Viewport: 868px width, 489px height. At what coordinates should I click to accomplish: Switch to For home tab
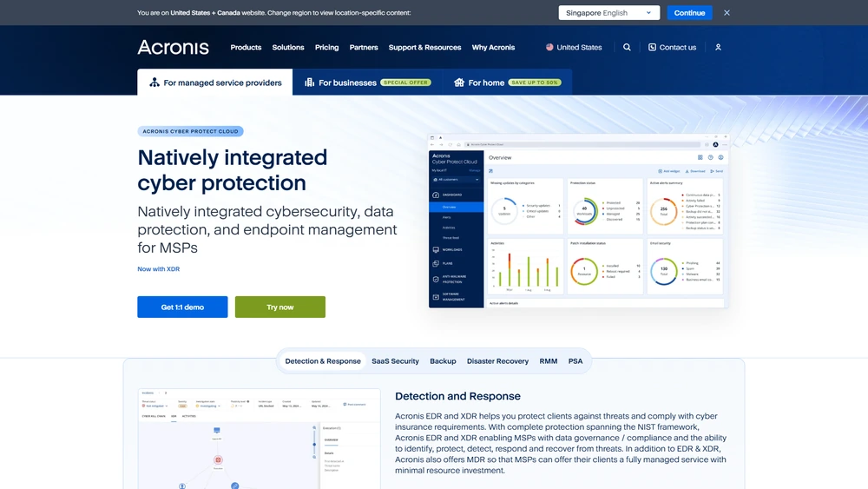[x=507, y=82]
